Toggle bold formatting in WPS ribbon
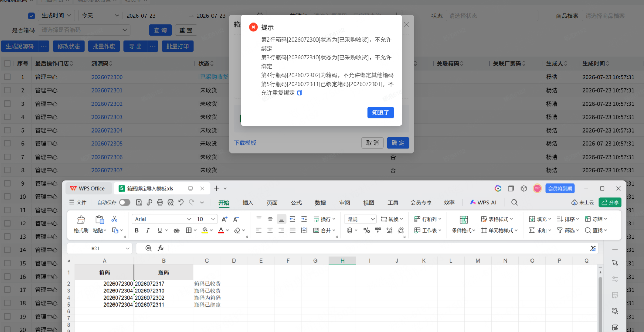644x332 pixels. point(137,230)
